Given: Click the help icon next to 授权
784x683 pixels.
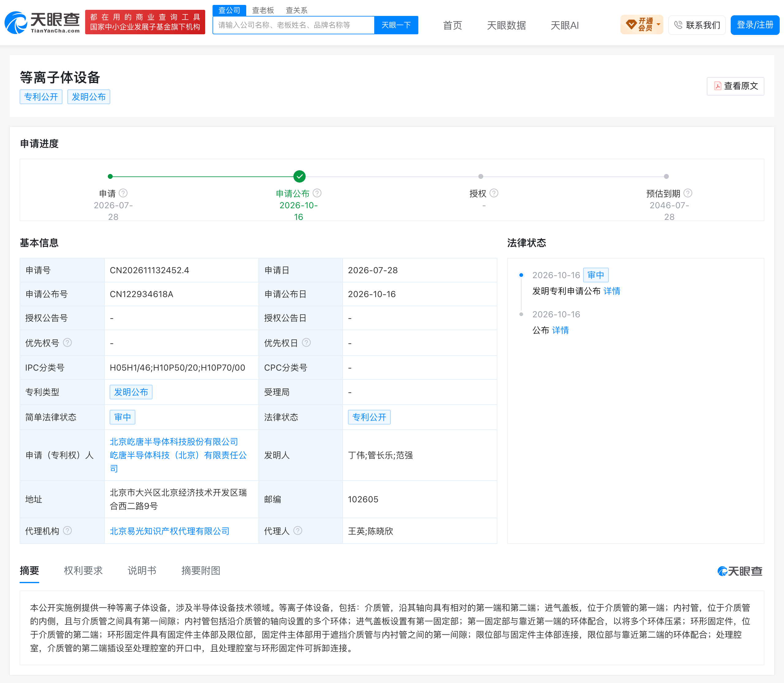Looking at the screenshot, I should (494, 193).
